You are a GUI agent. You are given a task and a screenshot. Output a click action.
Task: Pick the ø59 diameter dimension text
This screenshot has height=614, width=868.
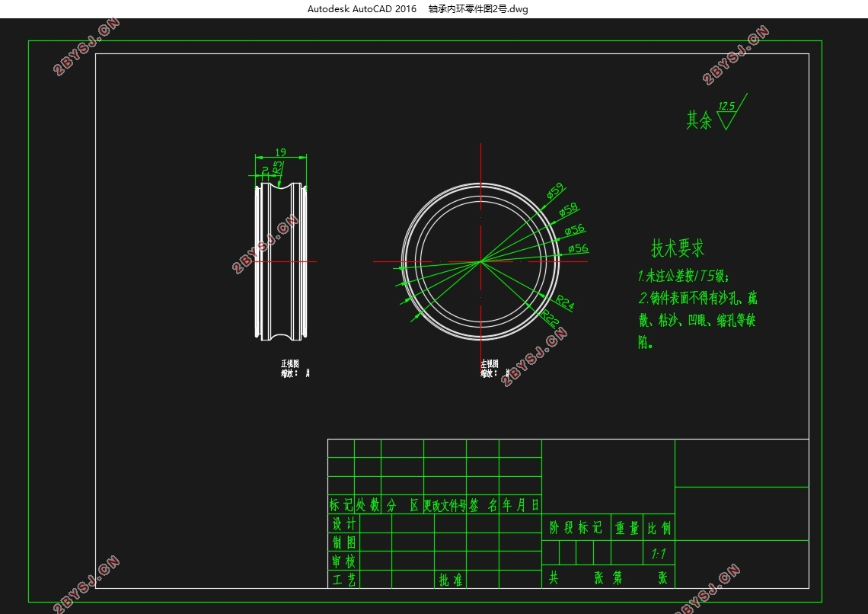coord(555,190)
